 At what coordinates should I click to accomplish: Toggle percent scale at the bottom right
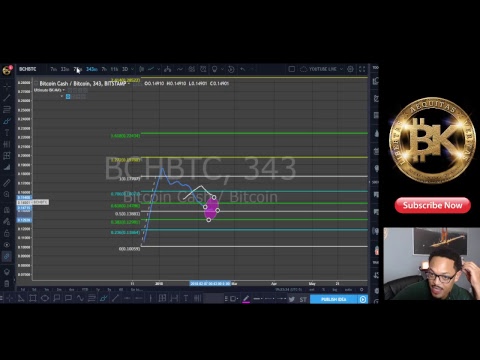click(x=323, y=289)
